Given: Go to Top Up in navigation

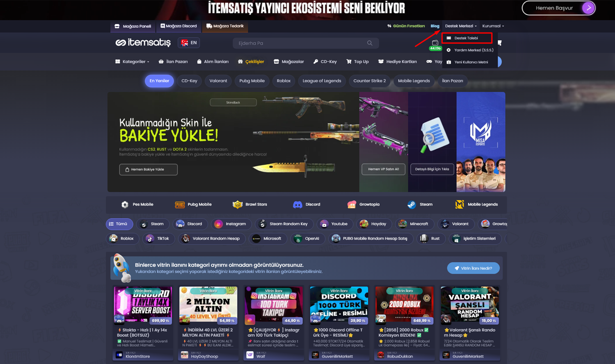Looking at the screenshot, I should (x=358, y=61).
